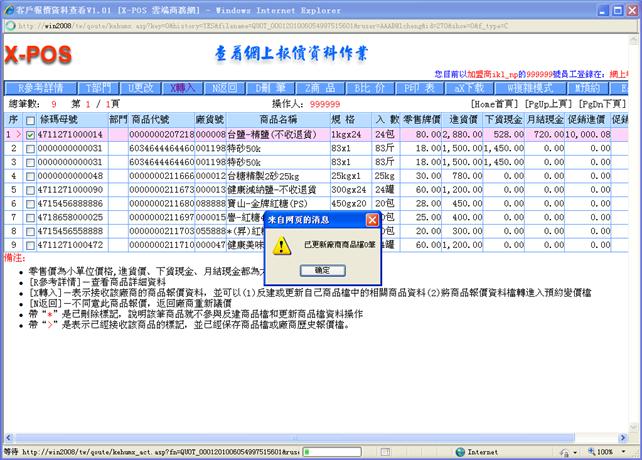Uncheck the checkbox for row 1
Screen dimensions: 642x460
point(30,134)
